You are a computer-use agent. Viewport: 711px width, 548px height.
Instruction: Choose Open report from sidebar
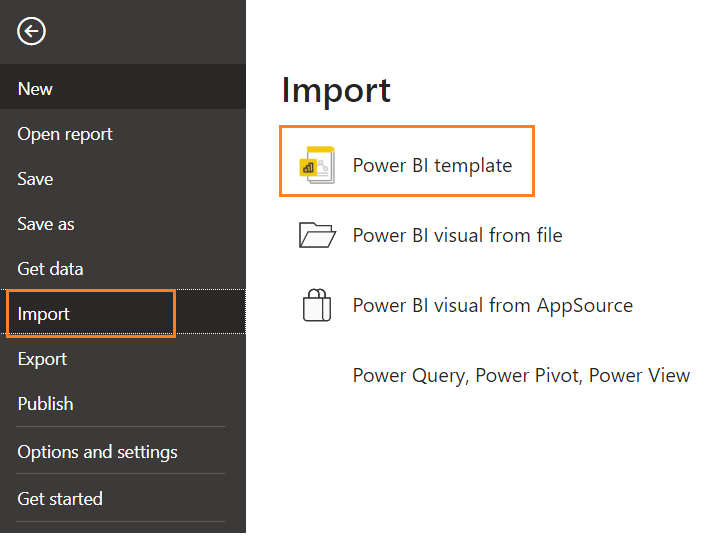point(65,134)
